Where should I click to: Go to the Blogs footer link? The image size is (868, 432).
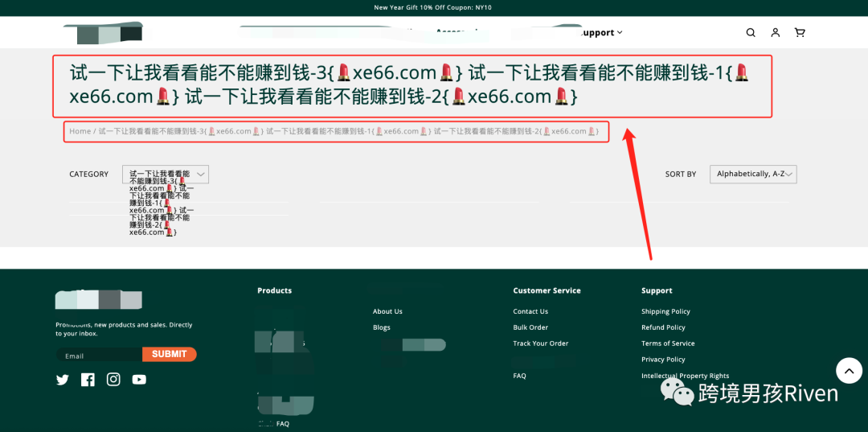[x=381, y=327]
